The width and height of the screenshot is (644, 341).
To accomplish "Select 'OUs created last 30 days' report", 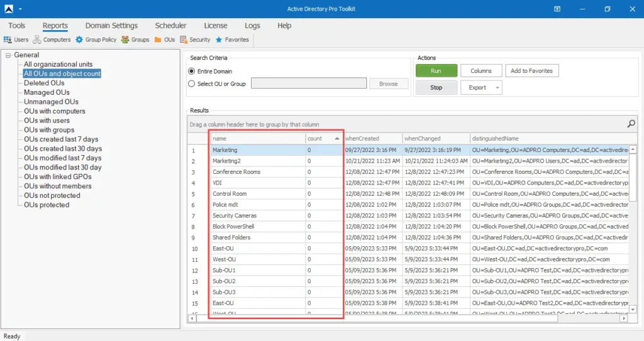I will tap(63, 149).
